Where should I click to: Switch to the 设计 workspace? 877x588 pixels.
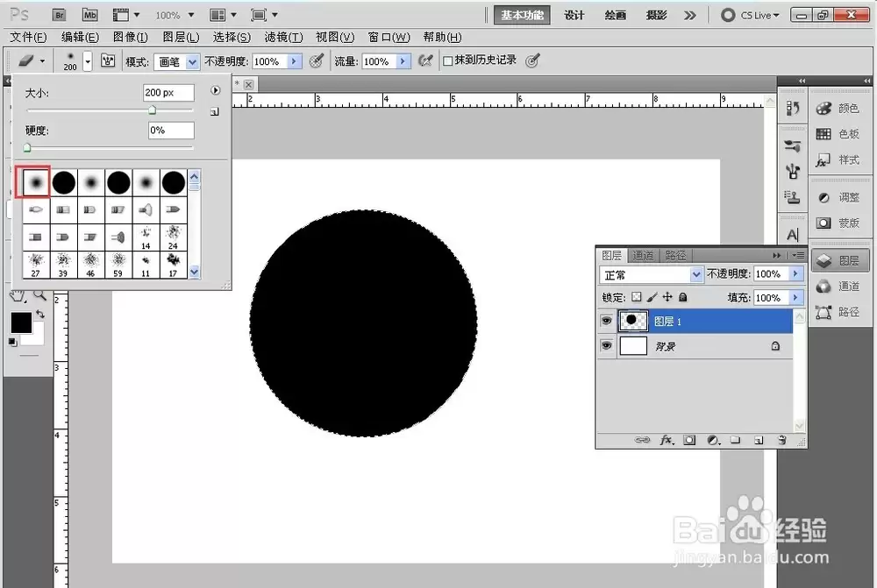(574, 15)
